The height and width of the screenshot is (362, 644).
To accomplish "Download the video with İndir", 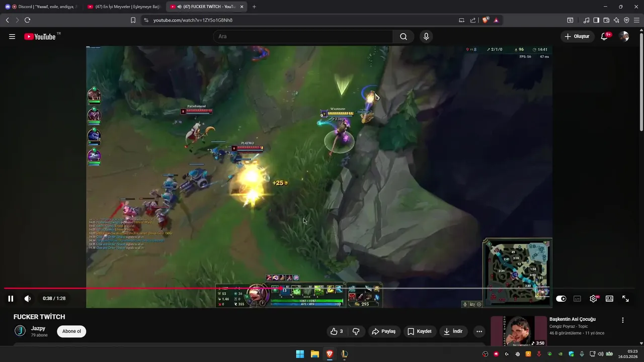I will click(453, 331).
